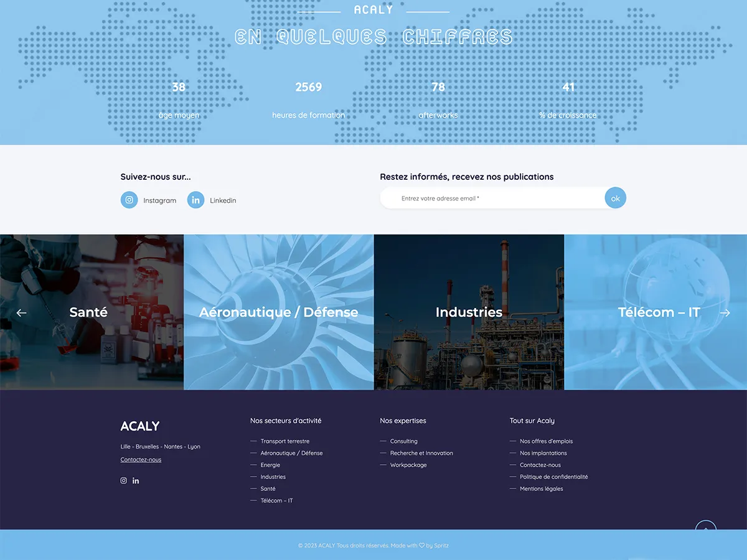Open Transport terrestre footer link
The image size is (747, 560).
[x=284, y=441]
